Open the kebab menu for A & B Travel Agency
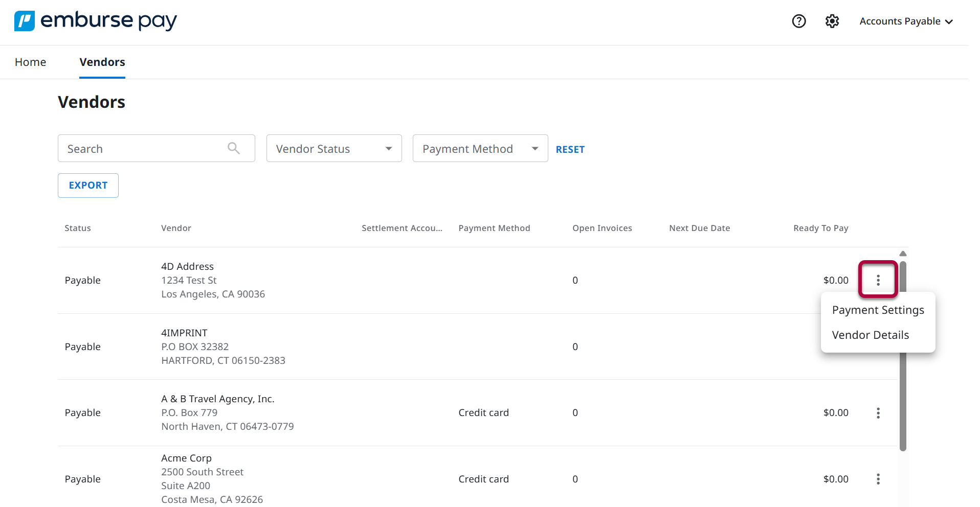 (x=878, y=412)
